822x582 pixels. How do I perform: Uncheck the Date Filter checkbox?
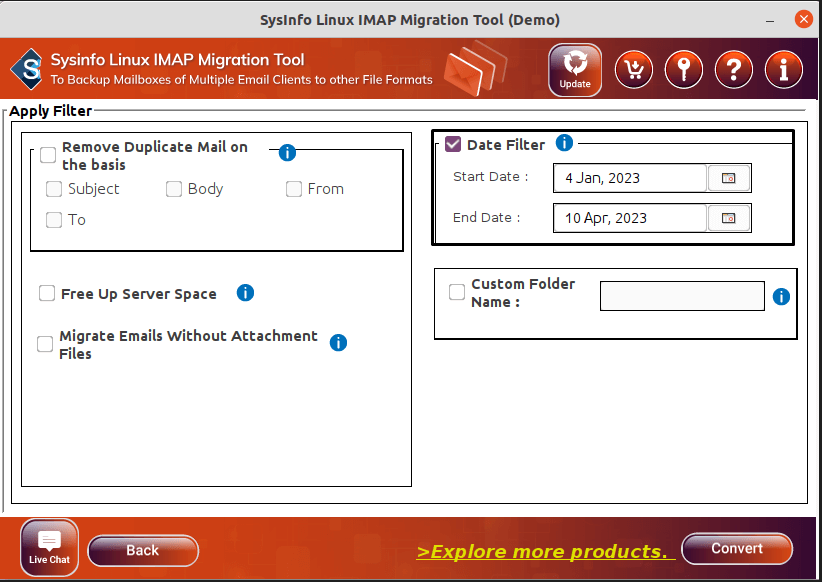coord(453,144)
